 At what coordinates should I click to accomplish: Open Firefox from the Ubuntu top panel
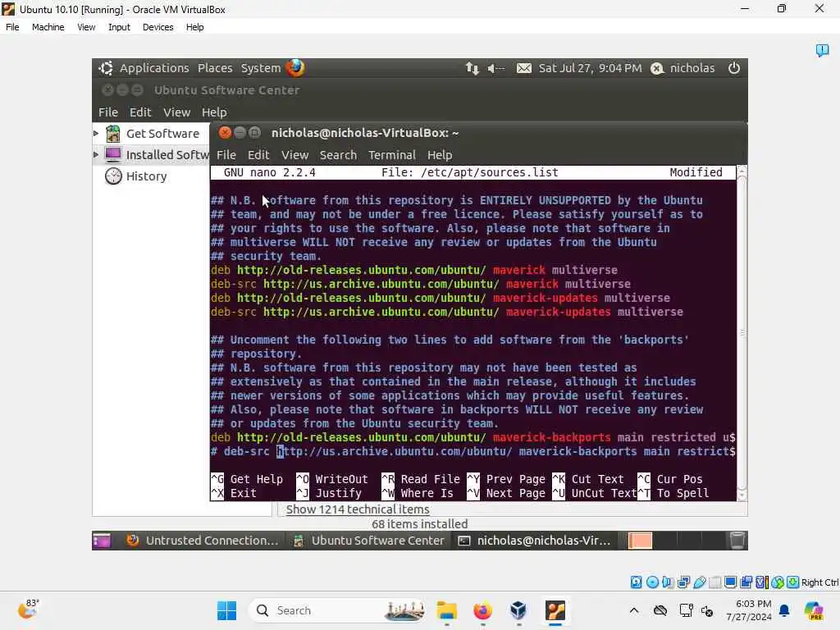click(295, 68)
